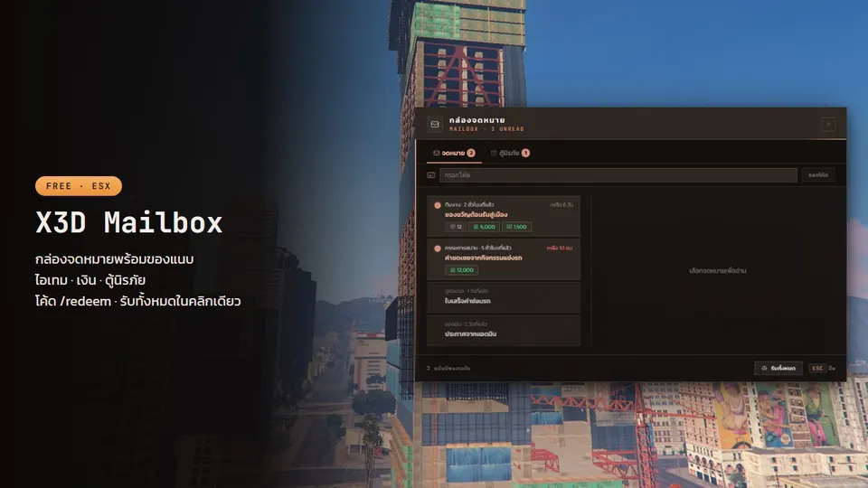868x488 pixels.
Task: Open the ค่าชดเชยจากกิจกรรมแข่งรถ mail
Action: click(x=504, y=259)
